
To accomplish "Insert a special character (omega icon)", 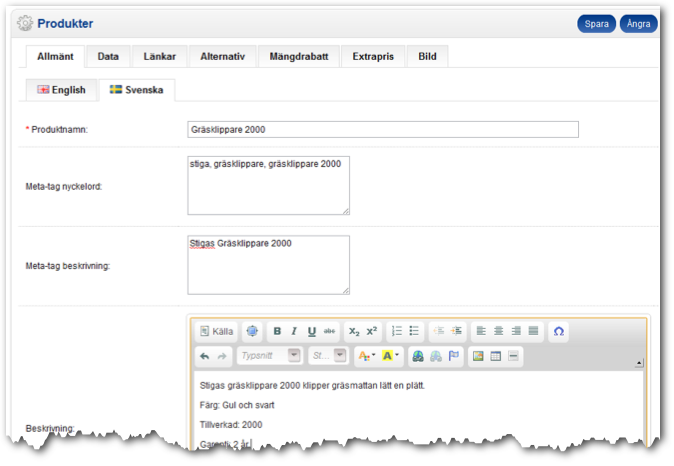I will 559,331.
